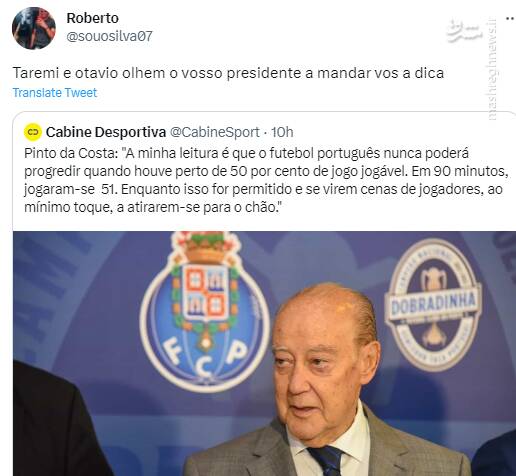Viewport: 516px width, 476px height.
Task: Open the Roberto display name
Action: (x=92, y=18)
